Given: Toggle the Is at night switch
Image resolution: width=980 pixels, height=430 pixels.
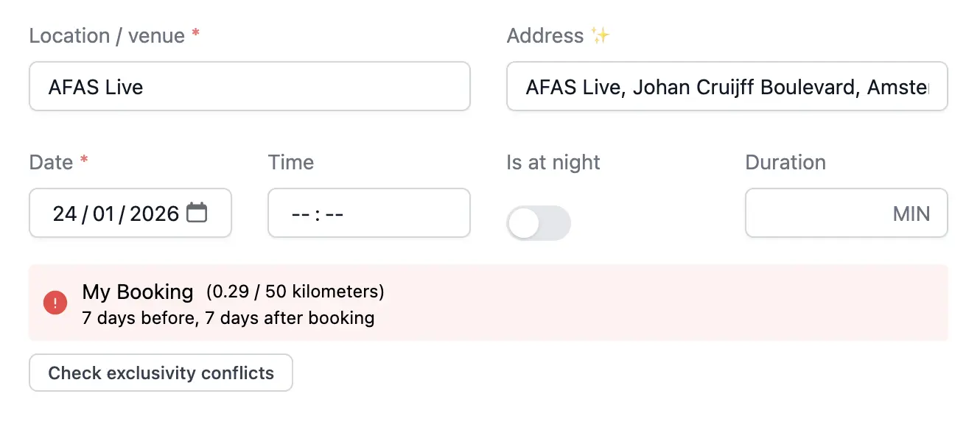Looking at the screenshot, I should pyautogui.click(x=539, y=222).
